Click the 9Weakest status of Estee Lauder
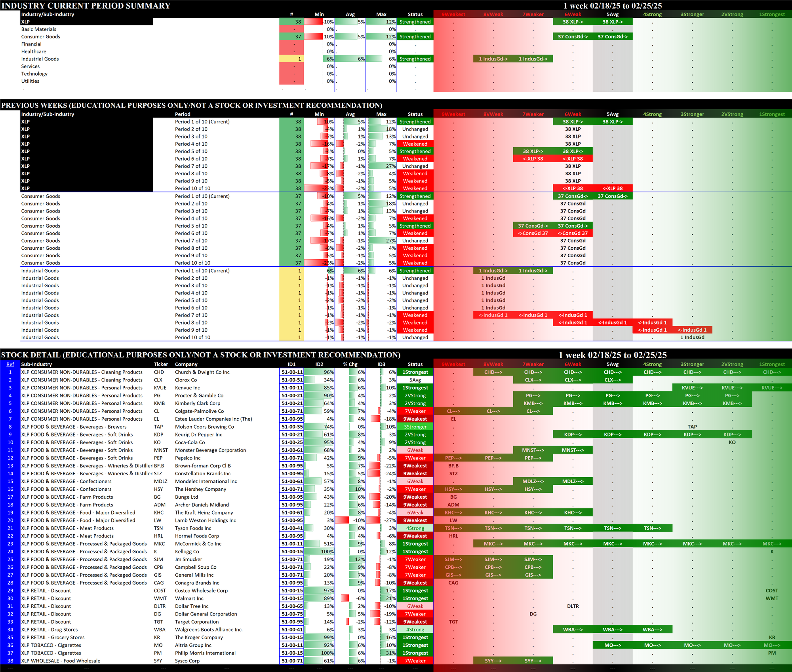 [415, 419]
